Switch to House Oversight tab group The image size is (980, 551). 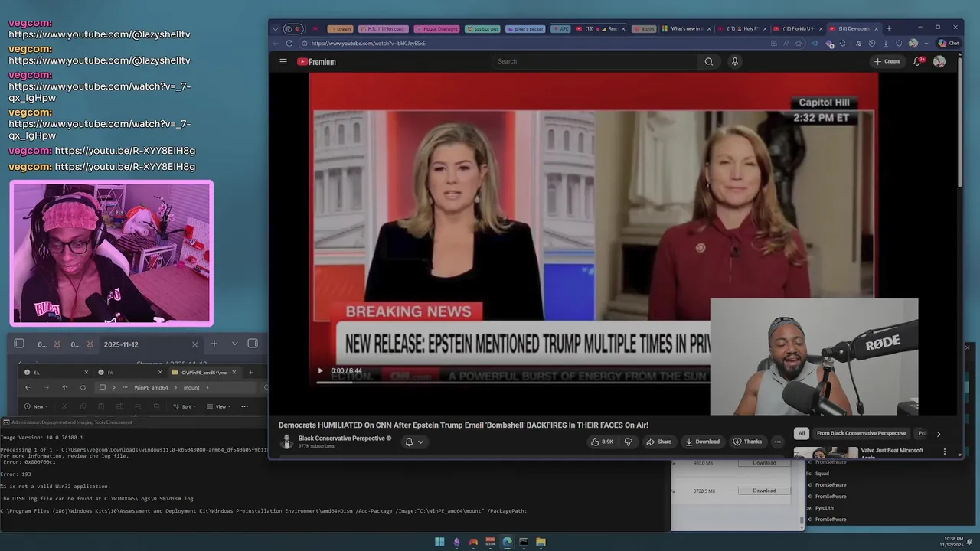coord(436,29)
